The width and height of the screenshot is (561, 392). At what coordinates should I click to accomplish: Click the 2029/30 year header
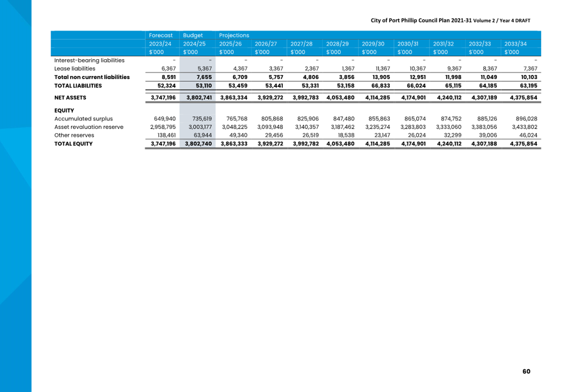point(373,44)
